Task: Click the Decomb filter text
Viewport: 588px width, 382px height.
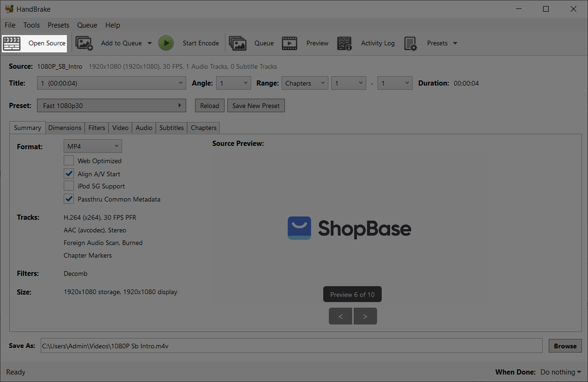Action: click(75, 274)
